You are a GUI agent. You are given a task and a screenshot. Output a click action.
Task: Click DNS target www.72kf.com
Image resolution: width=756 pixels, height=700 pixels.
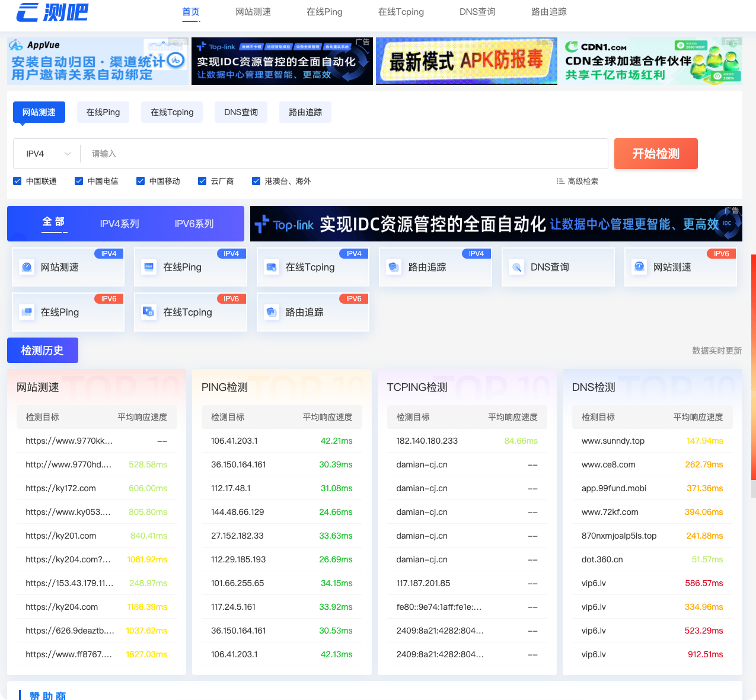[610, 512]
